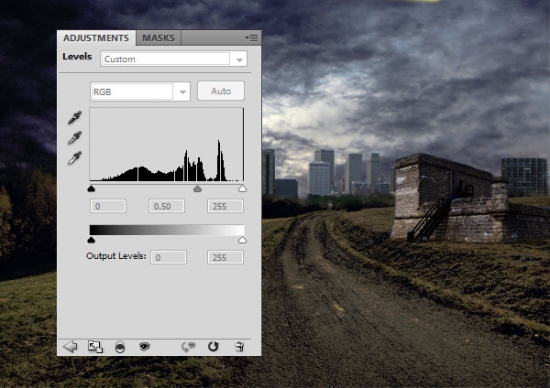Open the Levels preset Custom dropdown
The width and height of the screenshot is (550, 388).
click(174, 59)
